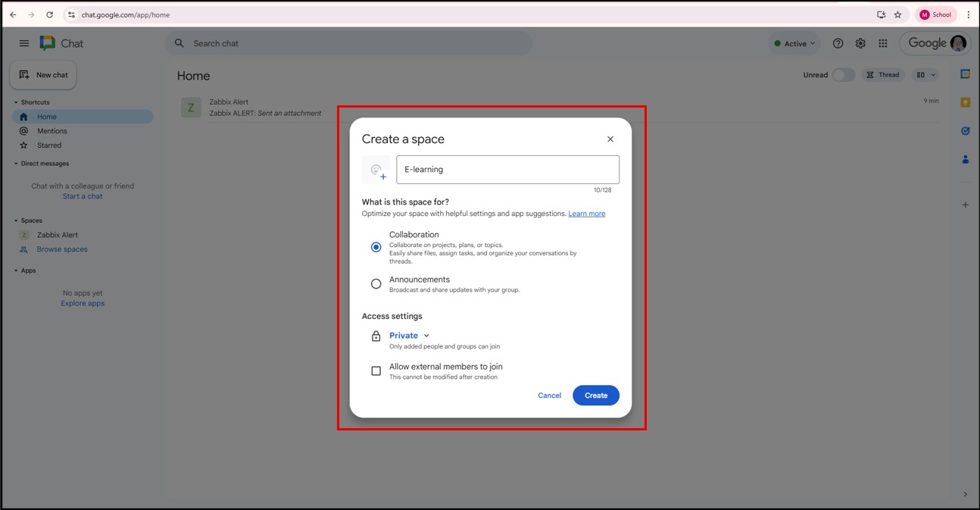
Task: Toggle the Unread filter switch
Action: tap(843, 75)
